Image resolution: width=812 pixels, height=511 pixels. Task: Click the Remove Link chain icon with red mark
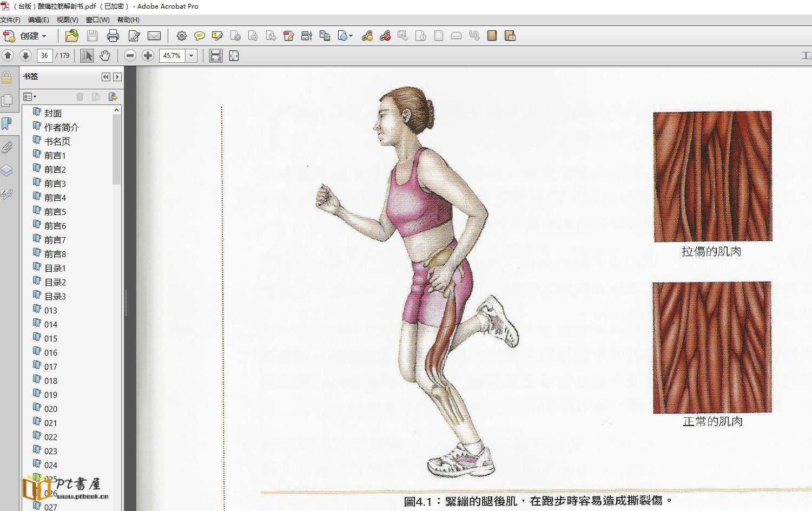coord(385,36)
